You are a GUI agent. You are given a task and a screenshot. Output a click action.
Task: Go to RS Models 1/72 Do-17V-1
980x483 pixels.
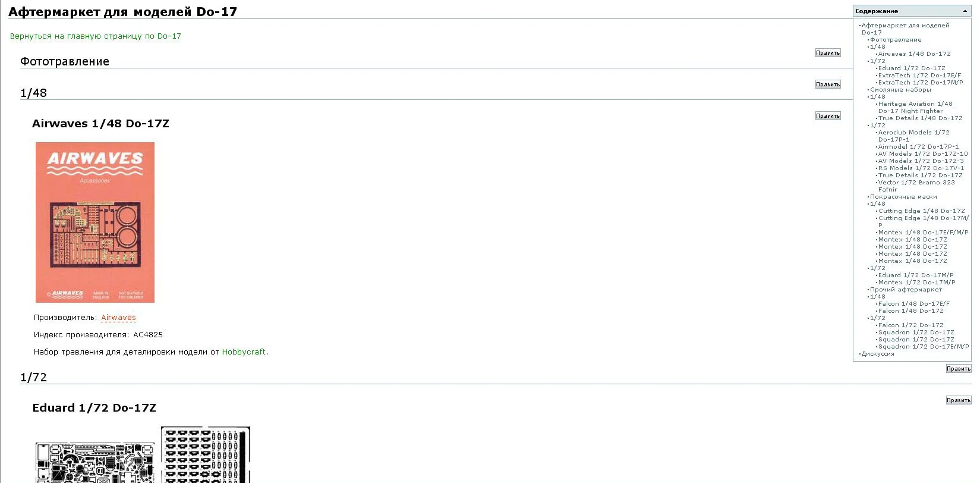[921, 168]
